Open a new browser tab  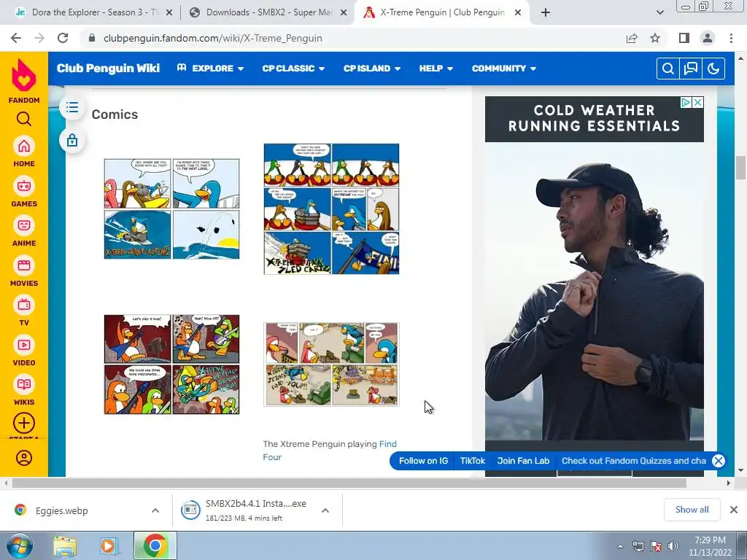point(546,13)
